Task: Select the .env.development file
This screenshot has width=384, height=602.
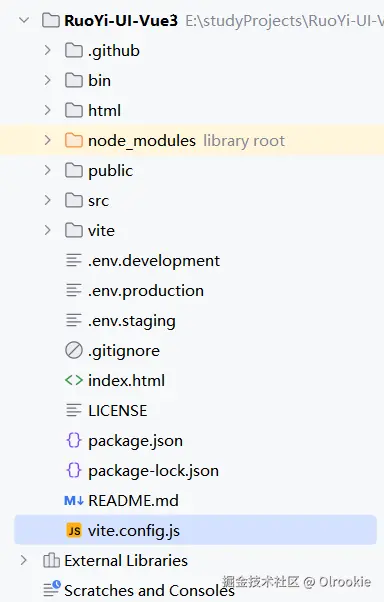Action: point(154,261)
